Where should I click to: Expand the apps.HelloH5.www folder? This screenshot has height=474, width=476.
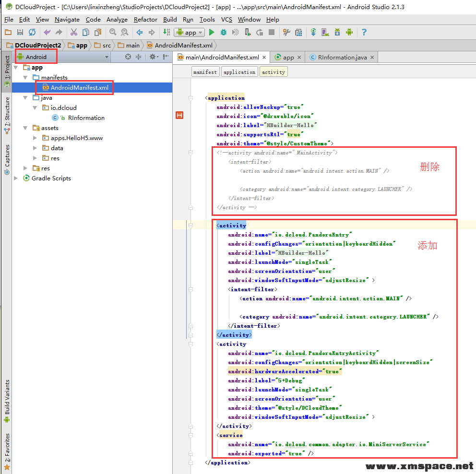pos(35,138)
